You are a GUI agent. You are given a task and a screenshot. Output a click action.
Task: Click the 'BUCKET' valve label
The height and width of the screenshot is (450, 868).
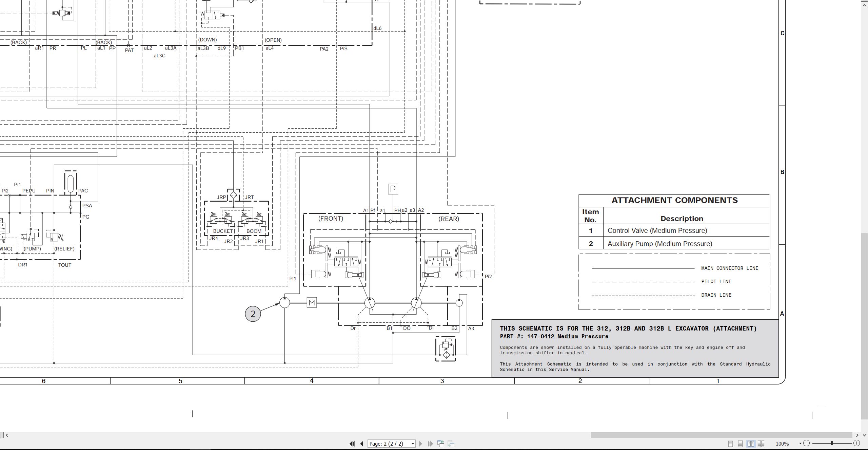click(x=223, y=231)
